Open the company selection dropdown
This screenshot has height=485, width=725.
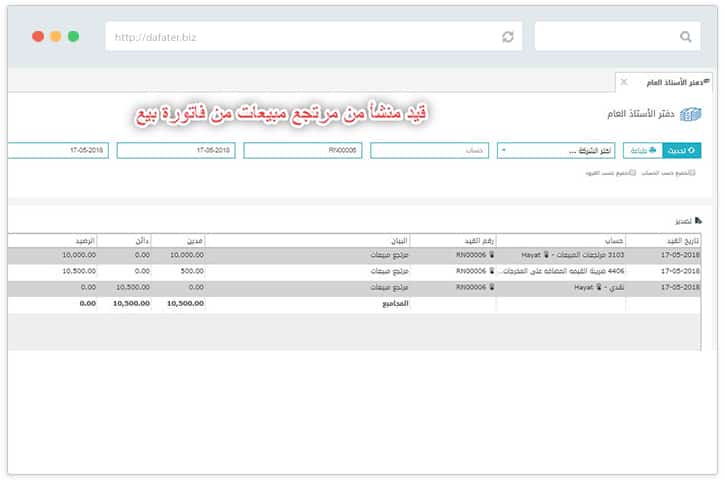(x=556, y=151)
